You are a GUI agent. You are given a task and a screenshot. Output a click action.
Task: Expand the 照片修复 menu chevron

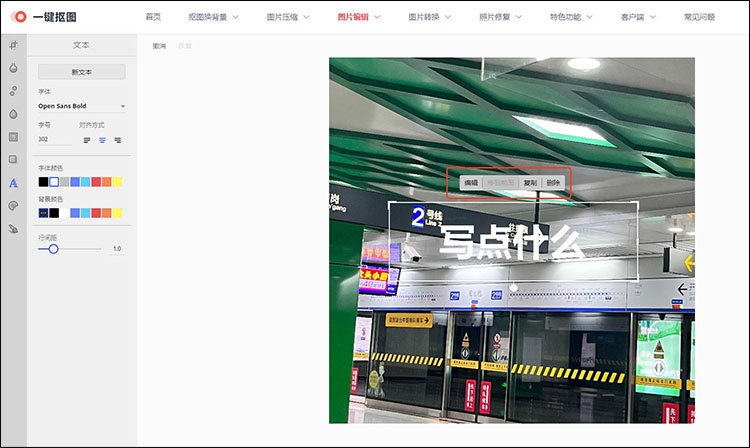tap(518, 17)
